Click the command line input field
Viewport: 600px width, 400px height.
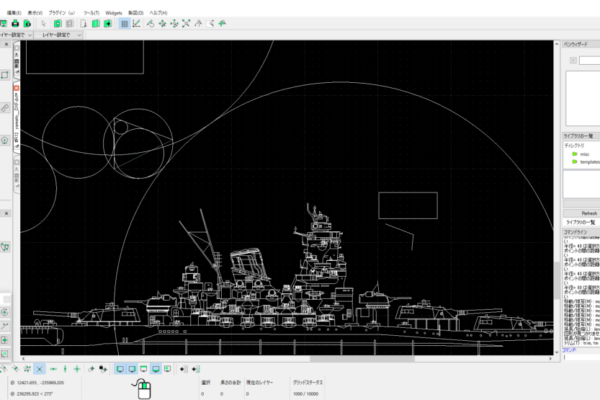(582, 357)
